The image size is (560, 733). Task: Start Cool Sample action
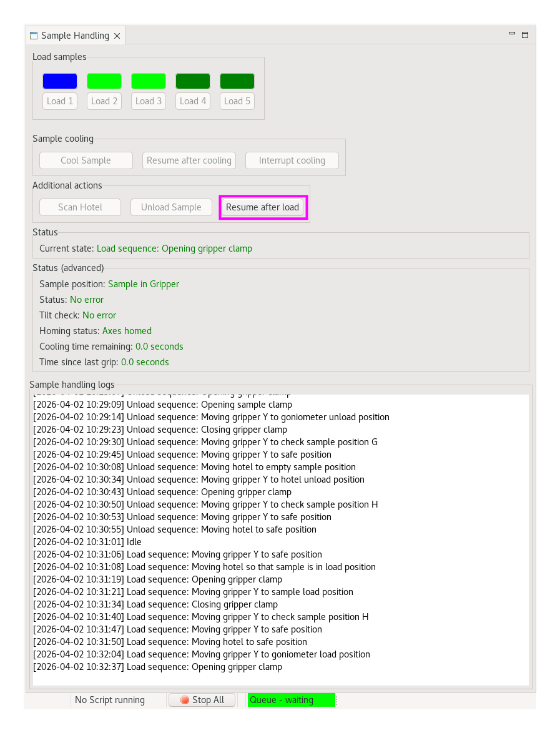pos(86,160)
